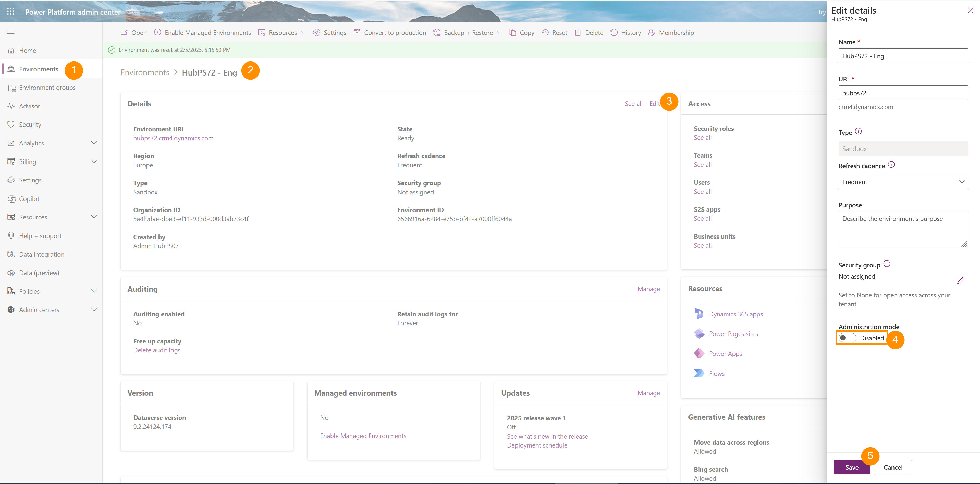Image resolution: width=980 pixels, height=484 pixels.
Task: Toggle the Administration mode switch
Action: tap(847, 338)
